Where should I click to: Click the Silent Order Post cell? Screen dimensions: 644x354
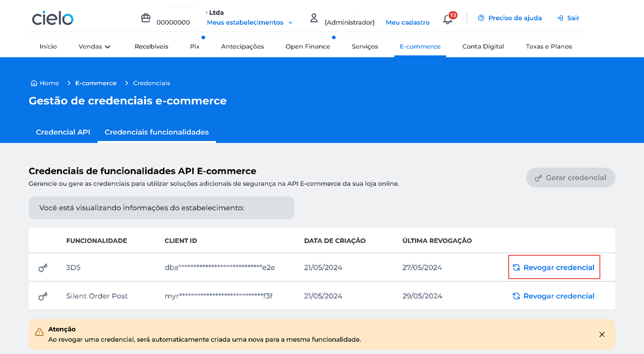coord(97,296)
